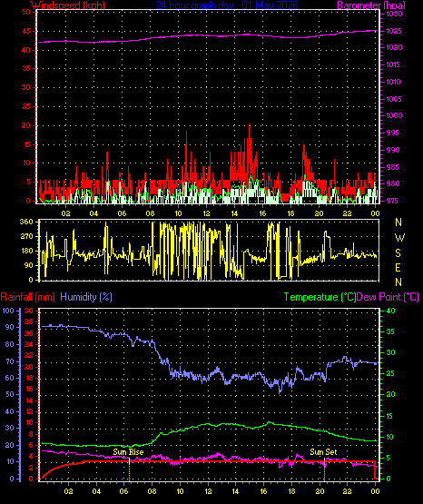Click the '24 hour graph day : 01 May 2026' title
The width and height of the screenshot is (423, 504).
click(227, 5)
